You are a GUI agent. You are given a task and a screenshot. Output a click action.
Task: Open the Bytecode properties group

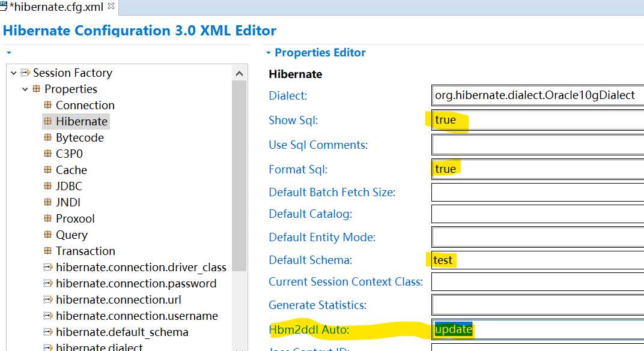click(80, 138)
